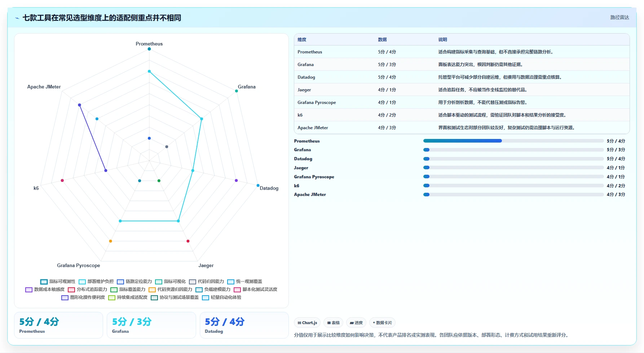Click the Jaeger table row's 4分 / 1分 value
Viewport: 644px width, 353px height.
point(387,90)
